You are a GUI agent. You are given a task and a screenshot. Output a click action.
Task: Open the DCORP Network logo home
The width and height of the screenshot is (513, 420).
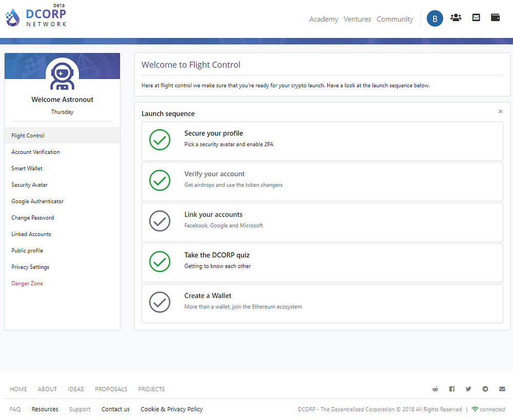(x=36, y=16)
